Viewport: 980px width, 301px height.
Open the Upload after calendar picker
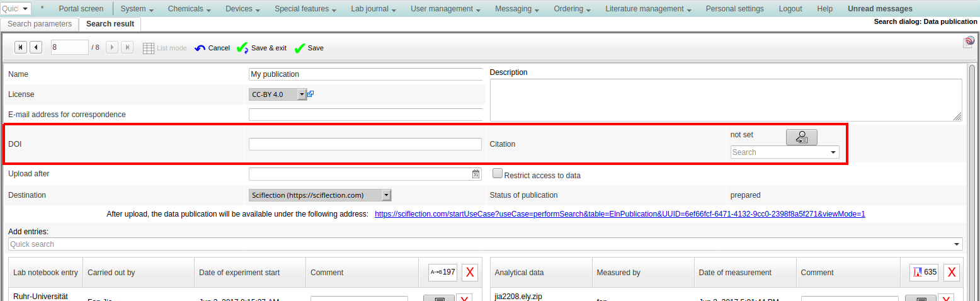click(x=476, y=174)
